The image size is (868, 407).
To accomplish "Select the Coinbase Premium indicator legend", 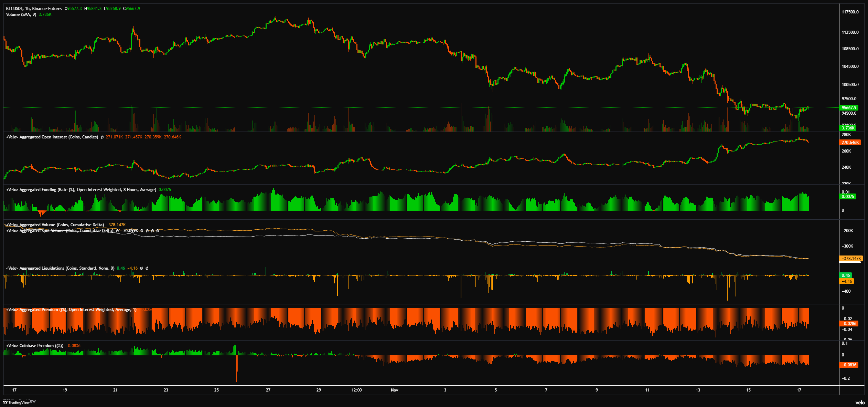I will [35, 346].
